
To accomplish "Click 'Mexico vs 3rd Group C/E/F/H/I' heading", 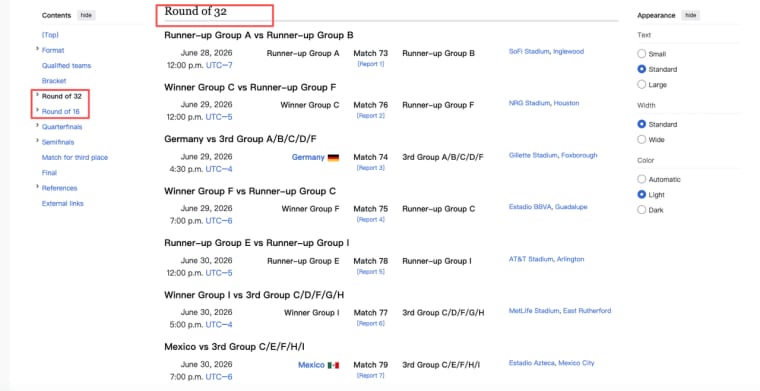I will point(235,347).
